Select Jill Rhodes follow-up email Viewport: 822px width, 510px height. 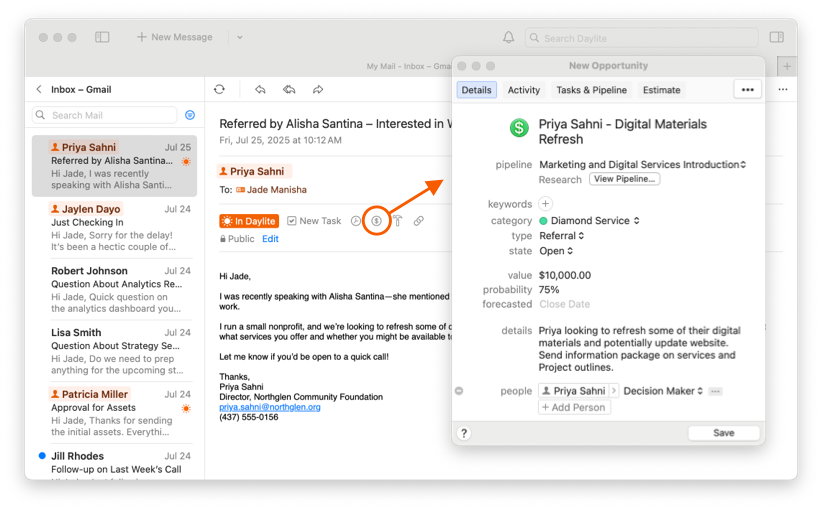[114, 463]
